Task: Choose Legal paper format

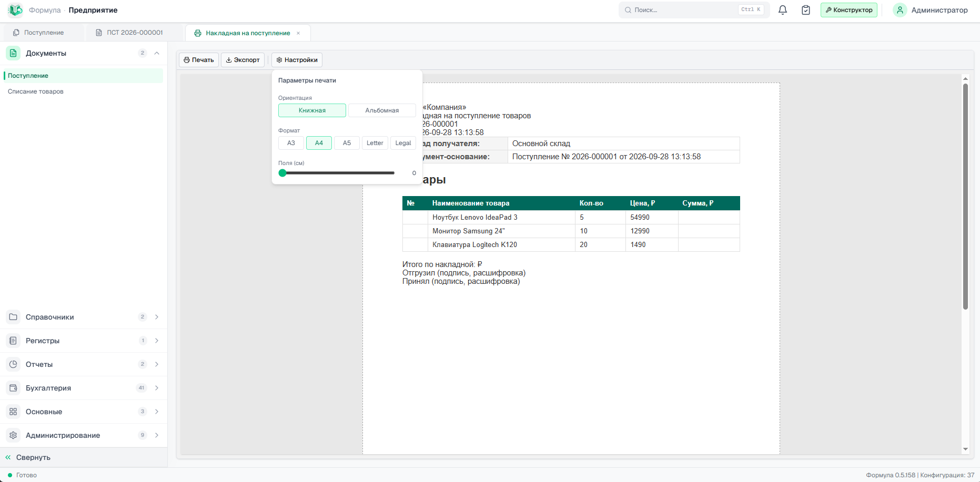Action: pos(403,143)
